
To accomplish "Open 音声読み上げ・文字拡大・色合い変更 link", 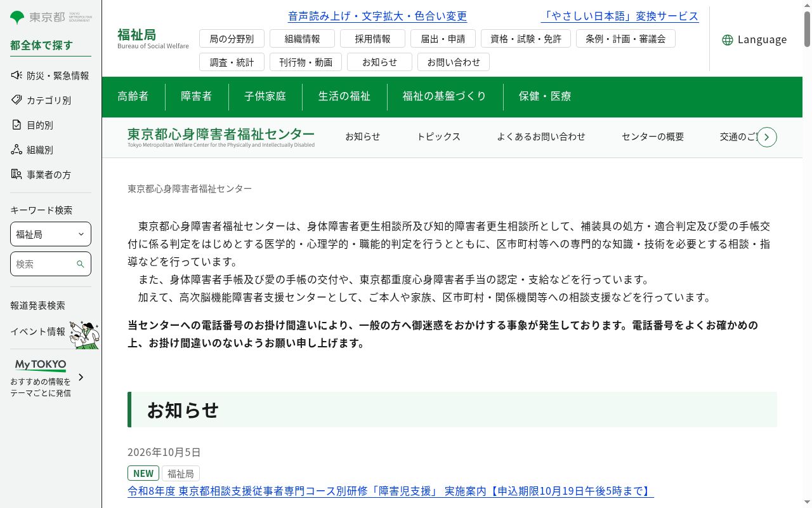I will tap(377, 16).
